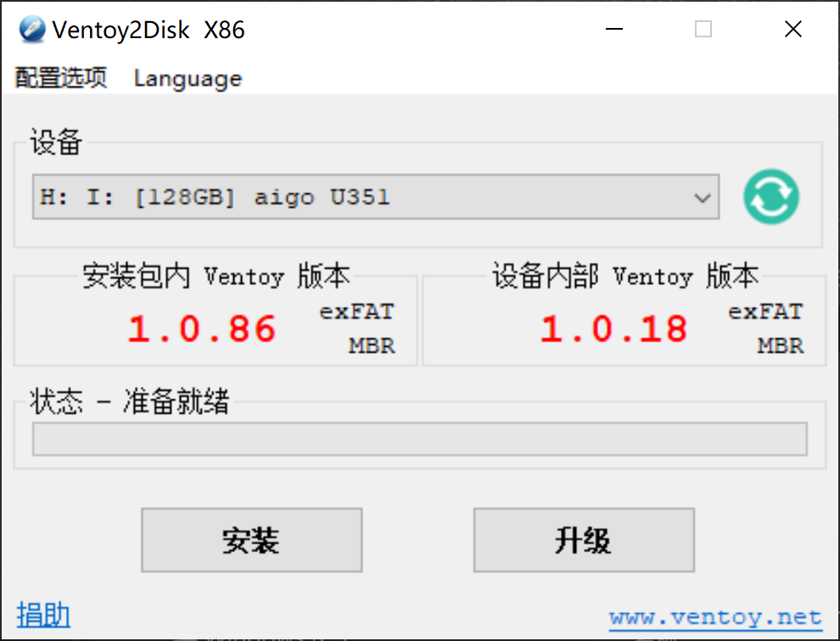
Task: Expand the device dropdown arrow
Action: point(702,197)
